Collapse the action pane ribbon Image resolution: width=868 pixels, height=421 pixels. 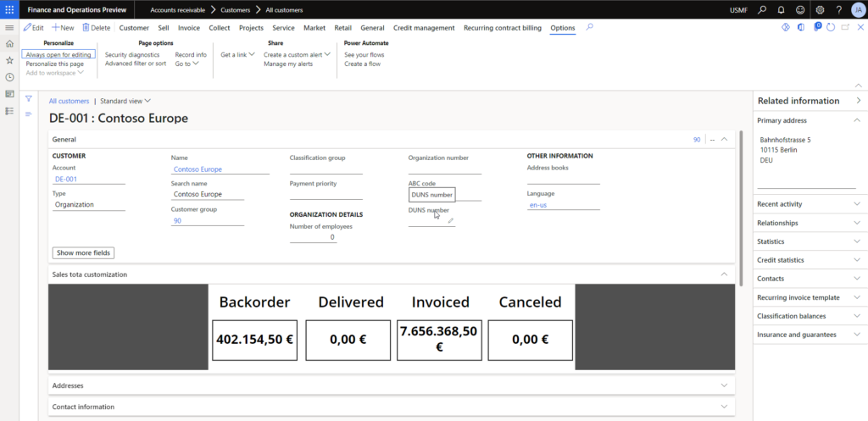coord(859,86)
